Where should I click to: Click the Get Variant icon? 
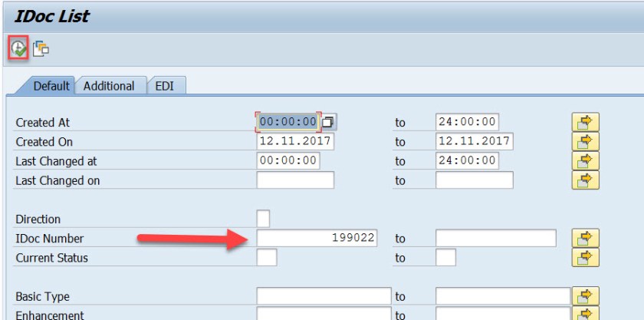41,49
